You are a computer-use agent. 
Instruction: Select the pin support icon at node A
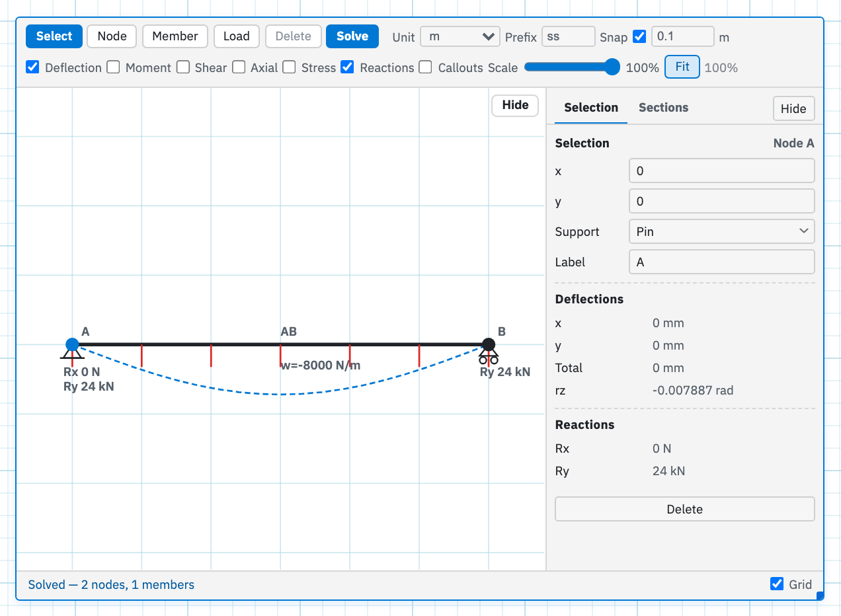[72, 355]
